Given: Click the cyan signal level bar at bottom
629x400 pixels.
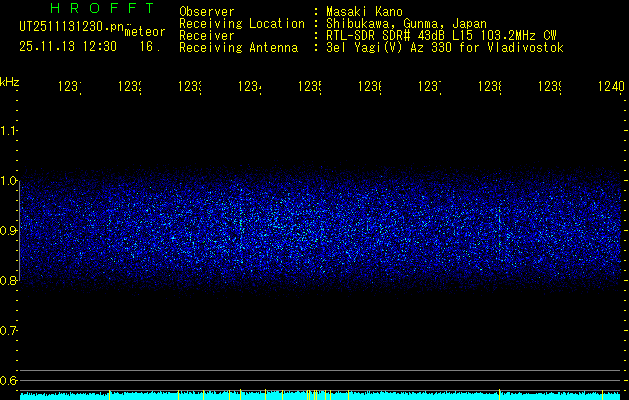Looking at the screenshot, I should [x=320, y=396].
